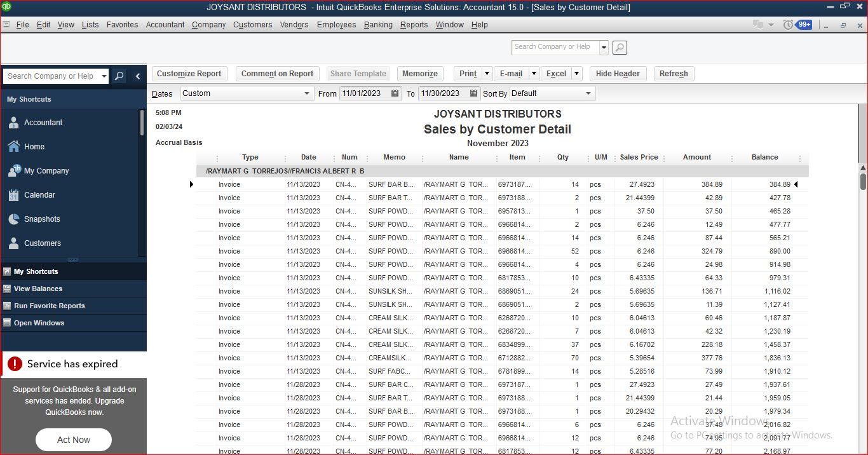Click the Open Windows panel icon

(x=7, y=323)
